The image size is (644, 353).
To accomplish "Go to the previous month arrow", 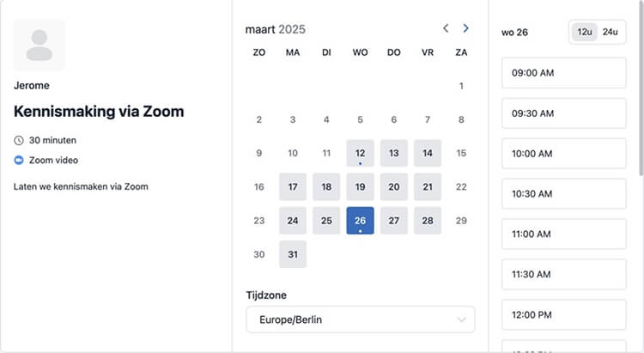I will pos(446,28).
